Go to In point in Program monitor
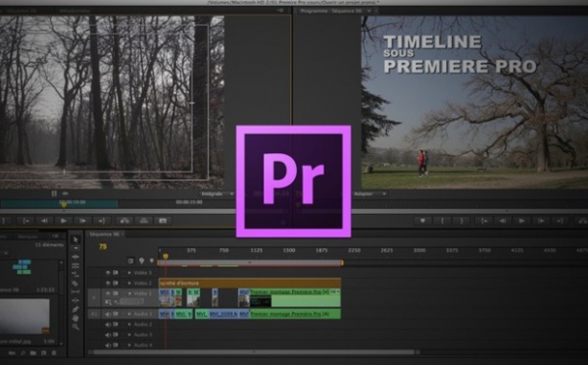Image resolution: width=588 pixels, height=365 pixels. pos(484,221)
